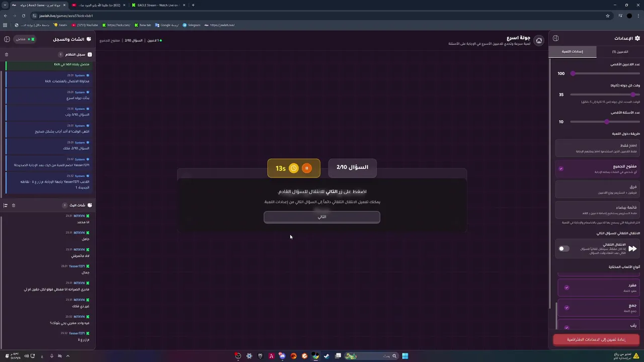Open the Google Translate bookmark
The image size is (644, 362).
[x=167, y=25]
